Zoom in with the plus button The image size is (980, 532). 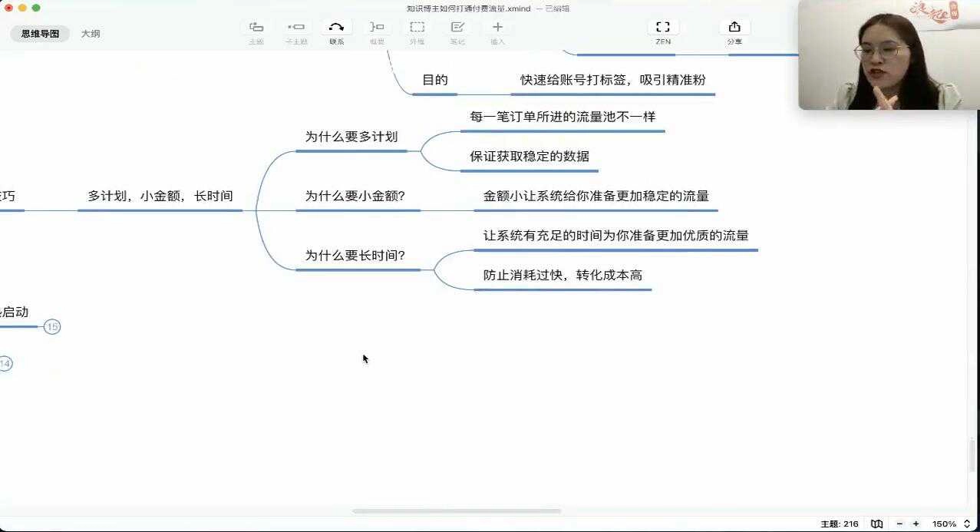click(x=914, y=523)
